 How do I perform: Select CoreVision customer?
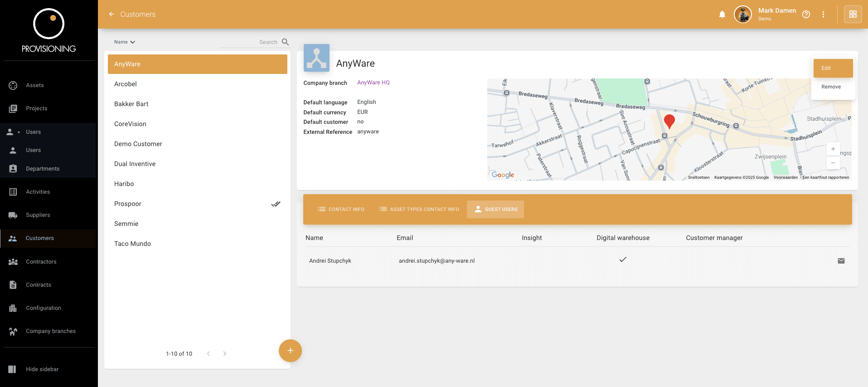tap(198, 124)
